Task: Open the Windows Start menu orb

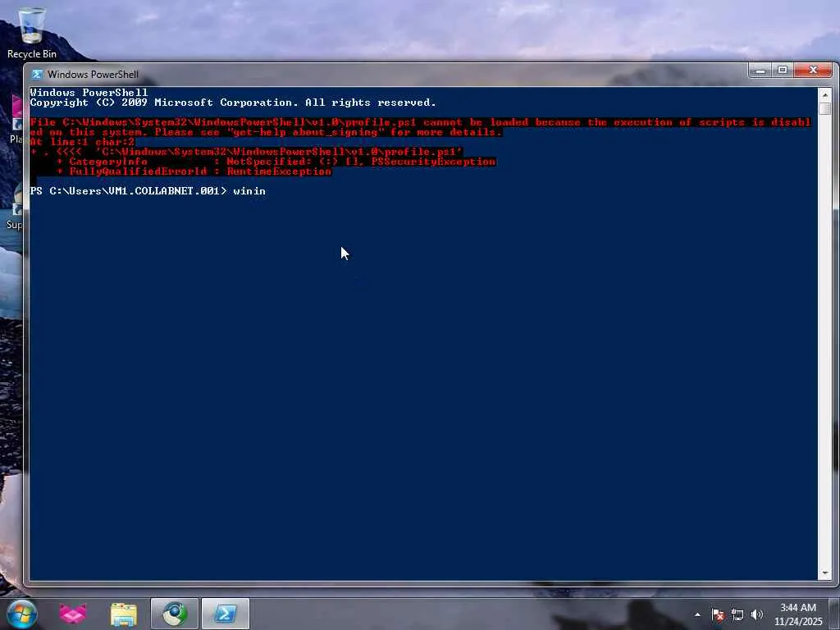Action: coord(22,614)
